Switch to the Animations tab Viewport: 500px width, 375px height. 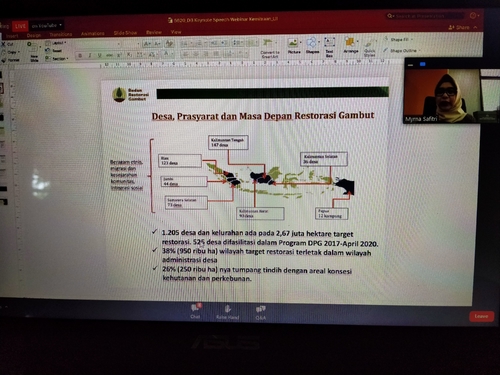[x=92, y=33]
